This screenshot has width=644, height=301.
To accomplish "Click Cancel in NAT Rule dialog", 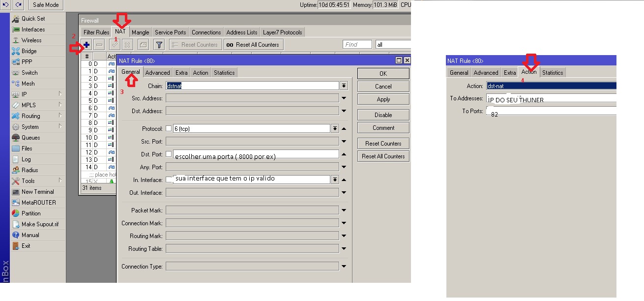I will 383,86.
